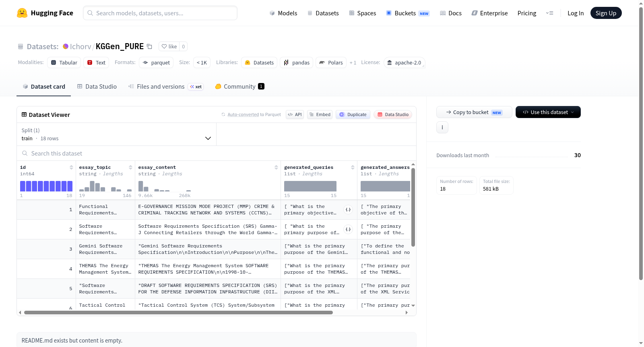Select E-GOVERNANCE MISSION MODE PROJECT content cell

(x=208, y=210)
